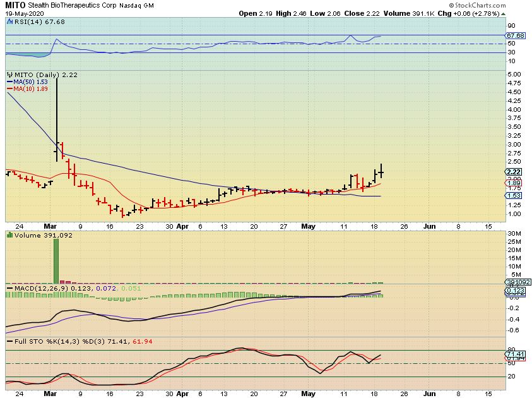Click the 67.68 RSI tag on right axis
Image resolution: width=532 pixels, height=398 pixels.
pos(515,35)
